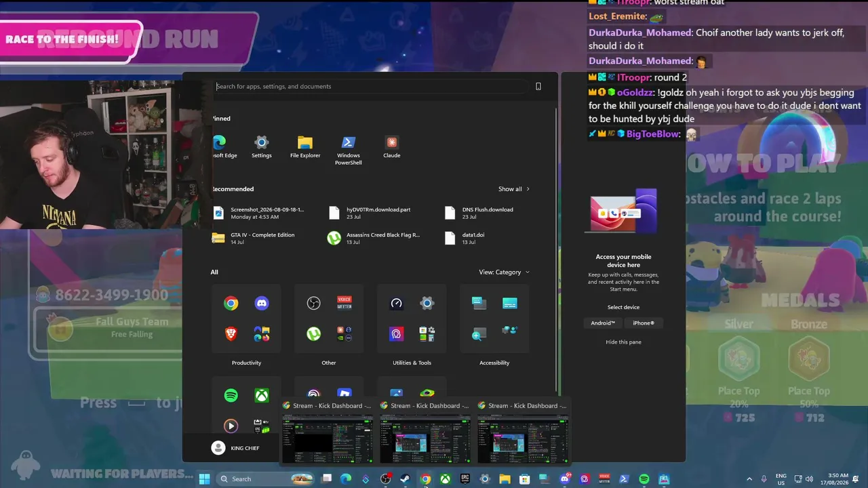Select Android device option
868x488 pixels.
click(x=603, y=323)
